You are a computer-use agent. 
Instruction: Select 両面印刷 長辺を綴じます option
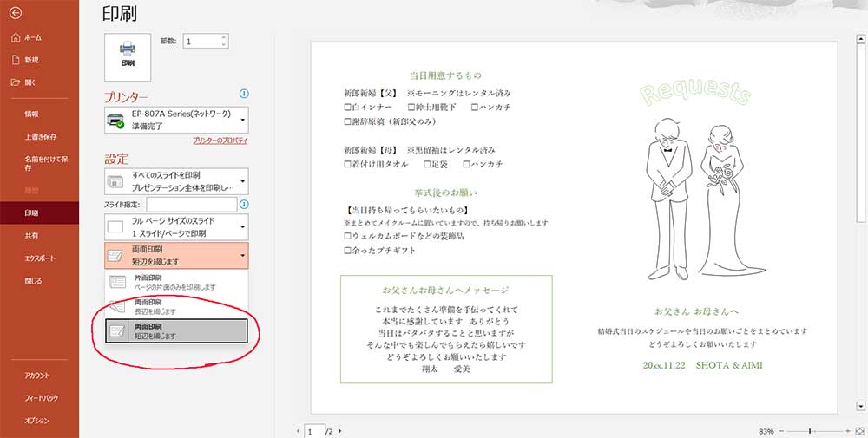pyautogui.click(x=175, y=306)
